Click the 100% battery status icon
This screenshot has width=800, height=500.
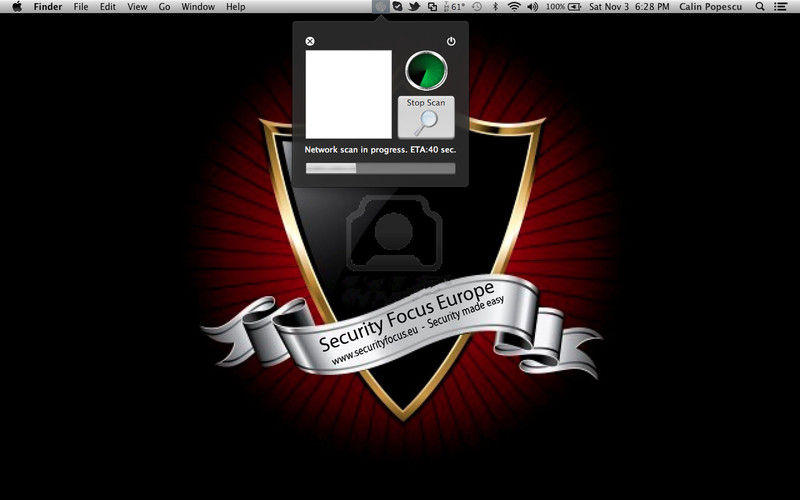[x=563, y=7]
